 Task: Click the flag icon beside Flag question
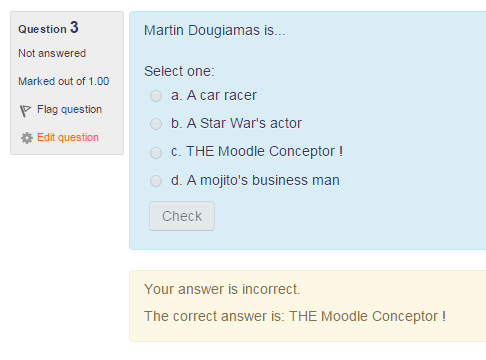(x=25, y=111)
